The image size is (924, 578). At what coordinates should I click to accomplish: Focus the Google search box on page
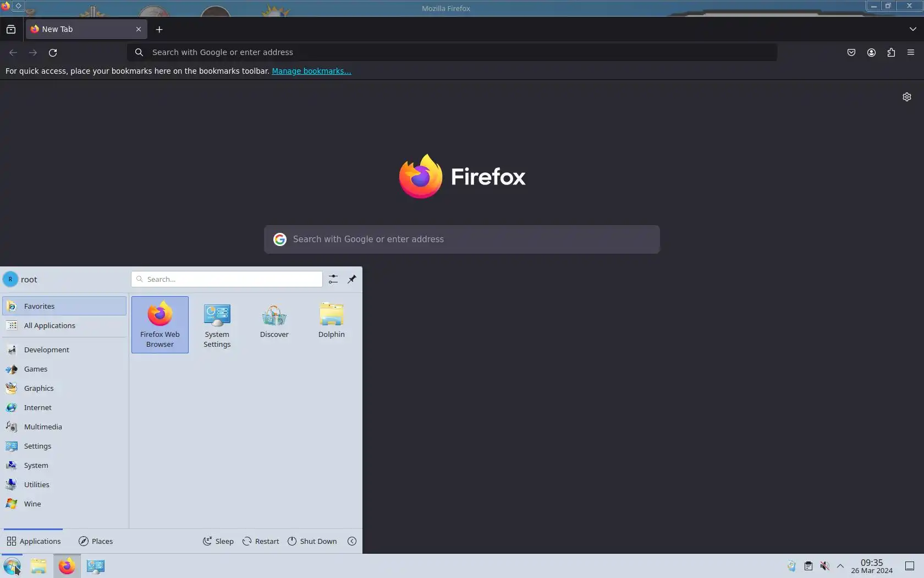pyautogui.click(x=462, y=239)
